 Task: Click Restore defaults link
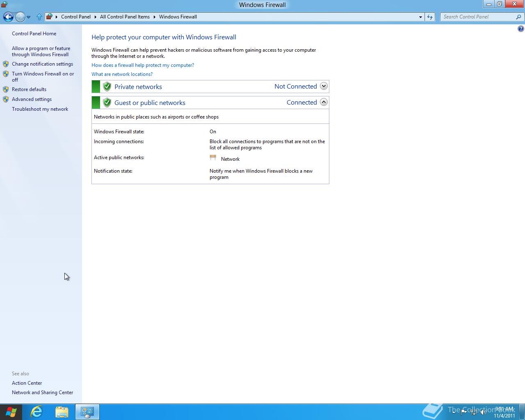pyautogui.click(x=29, y=89)
